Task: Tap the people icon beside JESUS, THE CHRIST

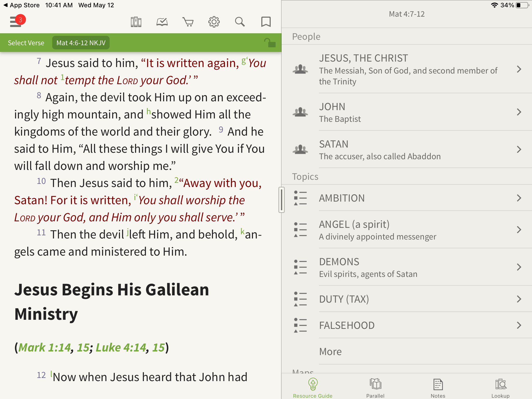Action: 300,69
